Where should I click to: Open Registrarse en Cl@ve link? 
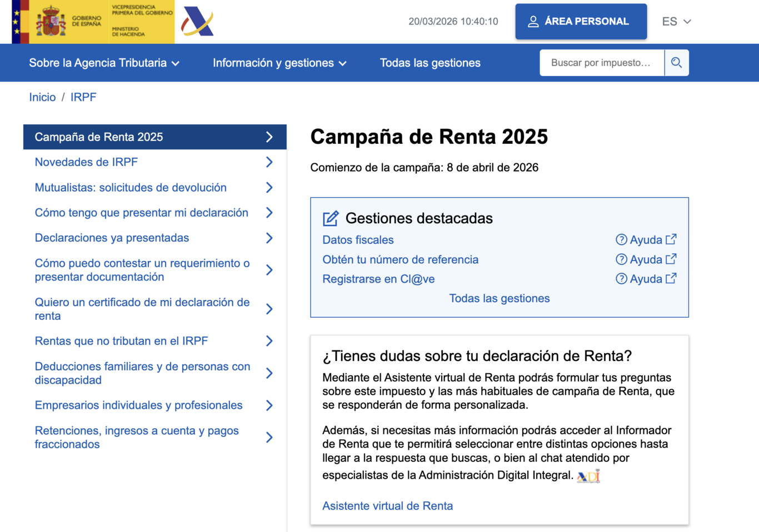point(378,279)
